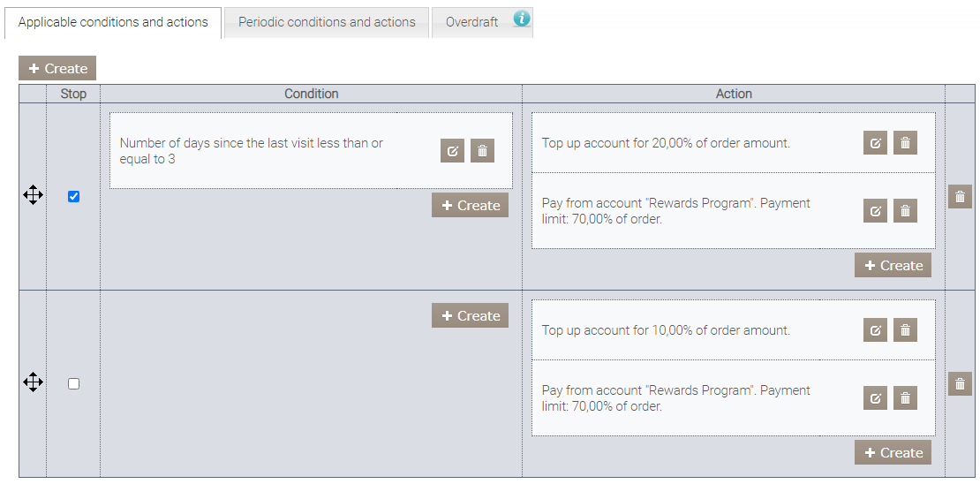Select Applicable conditions and actions tab
The width and height of the screenshot is (980, 484).
(x=113, y=22)
